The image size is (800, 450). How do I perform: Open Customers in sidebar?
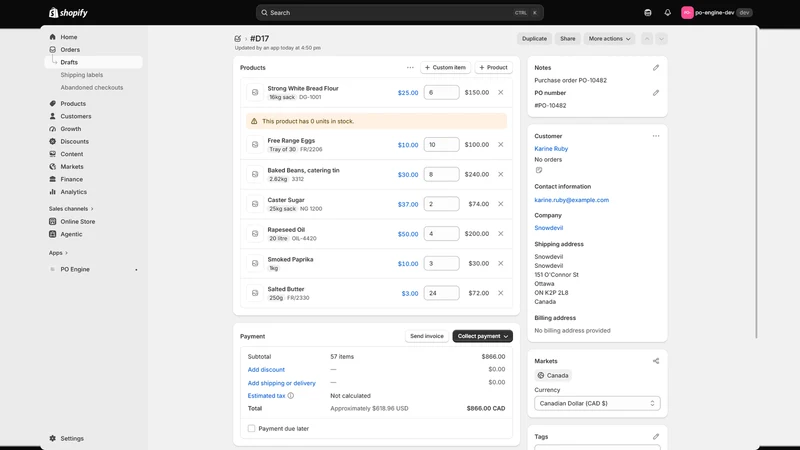(93, 116)
